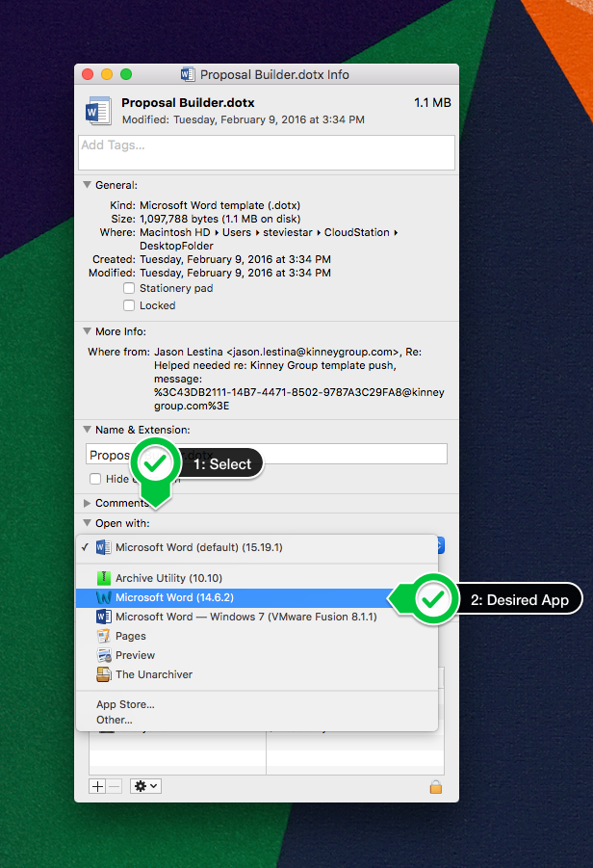Collapse the More Info section
Viewport: 593px width, 868px height.
(87, 331)
